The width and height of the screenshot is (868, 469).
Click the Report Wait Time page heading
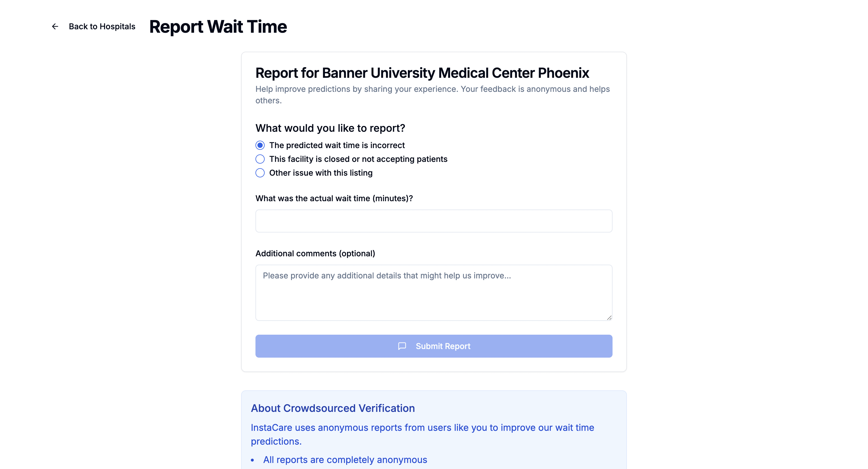(x=218, y=26)
